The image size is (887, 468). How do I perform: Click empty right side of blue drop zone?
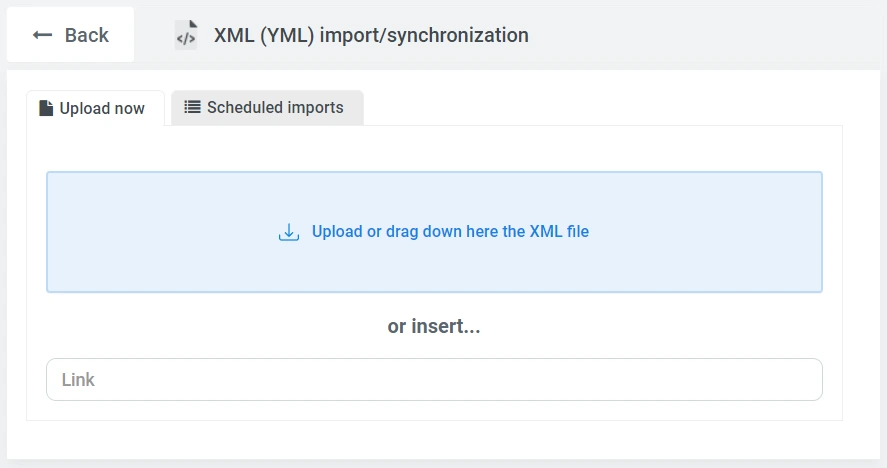point(720,232)
